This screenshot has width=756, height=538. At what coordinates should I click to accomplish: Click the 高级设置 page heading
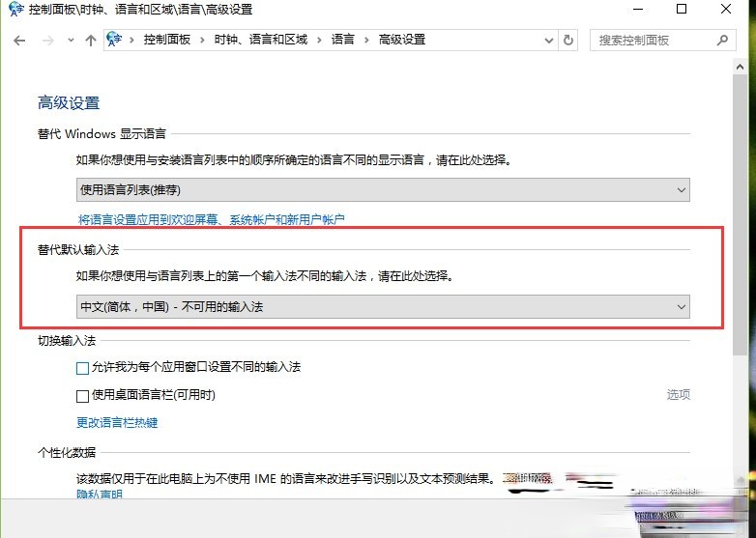pos(69,103)
